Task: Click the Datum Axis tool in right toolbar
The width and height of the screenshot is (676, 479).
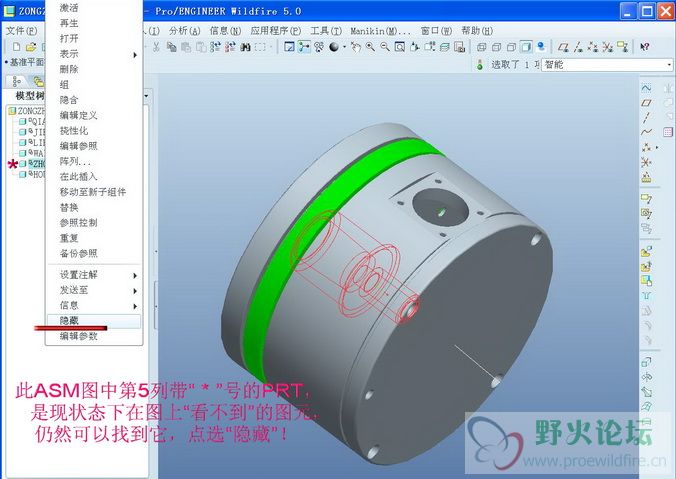Action: [x=646, y=118]
